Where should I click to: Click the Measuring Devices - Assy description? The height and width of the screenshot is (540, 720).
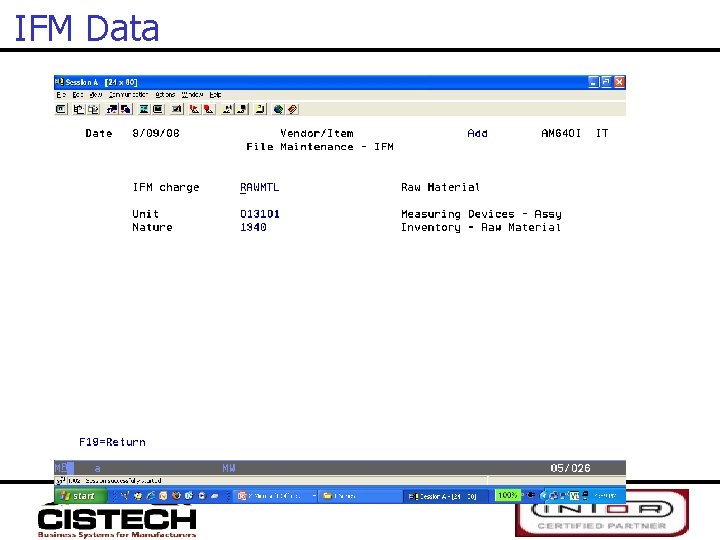coord(481,214)
